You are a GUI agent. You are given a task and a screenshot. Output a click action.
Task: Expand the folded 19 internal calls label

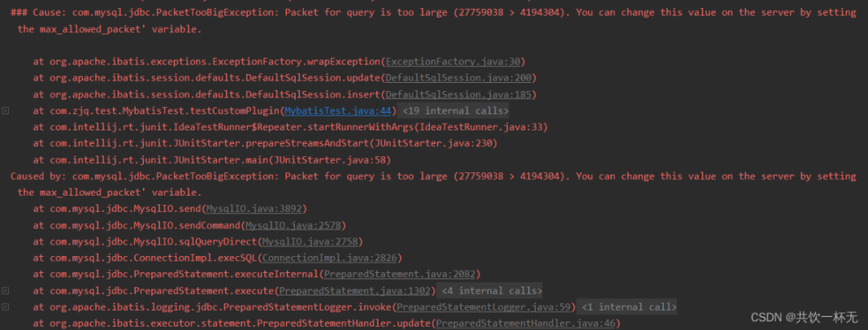point(456,111)
